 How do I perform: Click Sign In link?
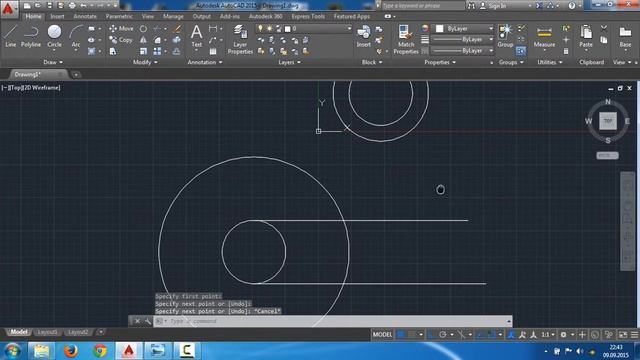point(497,6)
